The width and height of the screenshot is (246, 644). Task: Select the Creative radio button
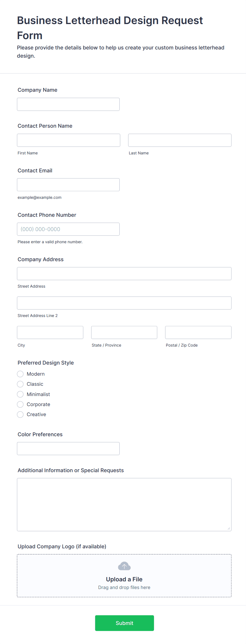pyautogui.click(x=20, y=415)
